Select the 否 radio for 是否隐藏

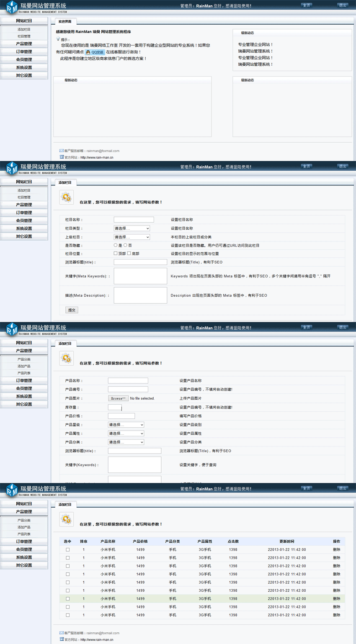click(125, 245)
